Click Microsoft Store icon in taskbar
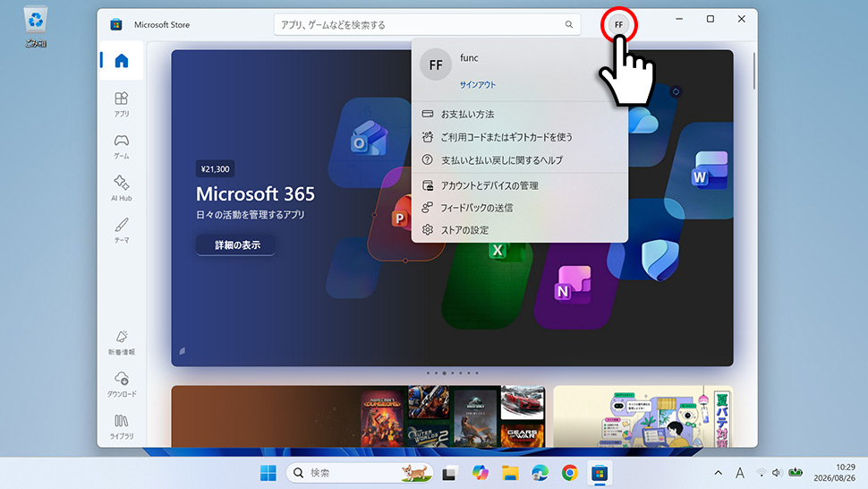The image size is (868, 489). pos(600,473)
